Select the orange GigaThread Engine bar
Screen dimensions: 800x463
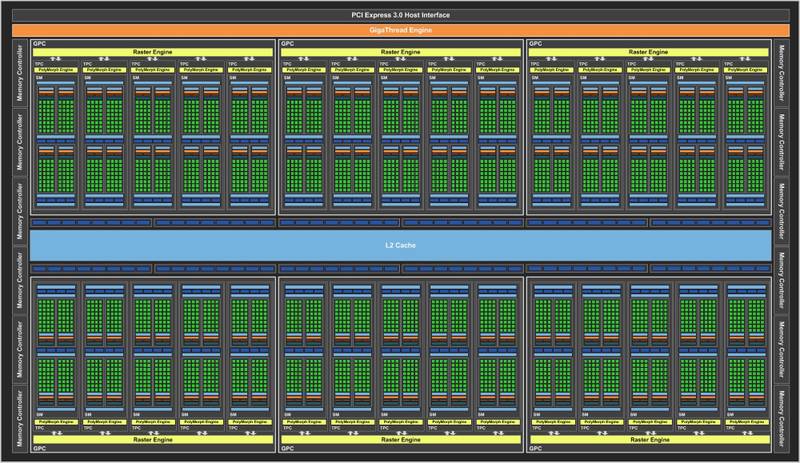click(x=401, y=30)
